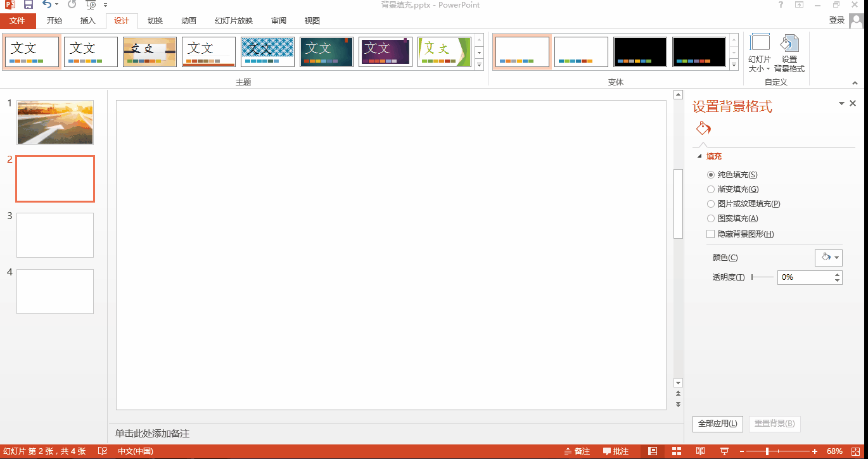Open the 颜色 fill color dropdown
Screen dimensions: 868x459
828,258
